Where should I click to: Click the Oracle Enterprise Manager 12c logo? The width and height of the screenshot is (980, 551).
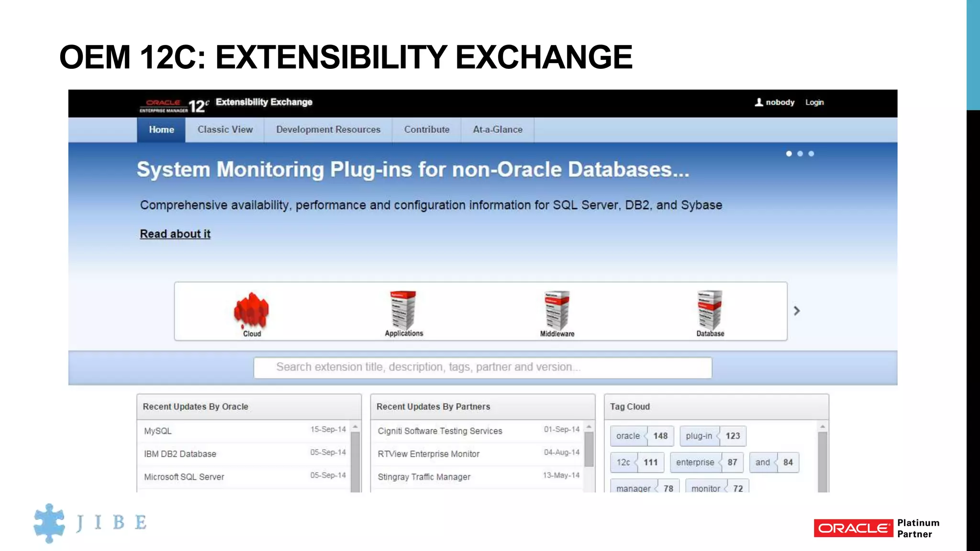[x=174, y=106]
